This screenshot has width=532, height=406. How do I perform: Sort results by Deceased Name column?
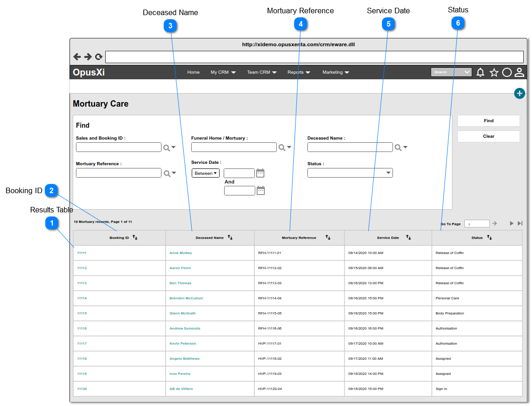click(x=230, y=238)
